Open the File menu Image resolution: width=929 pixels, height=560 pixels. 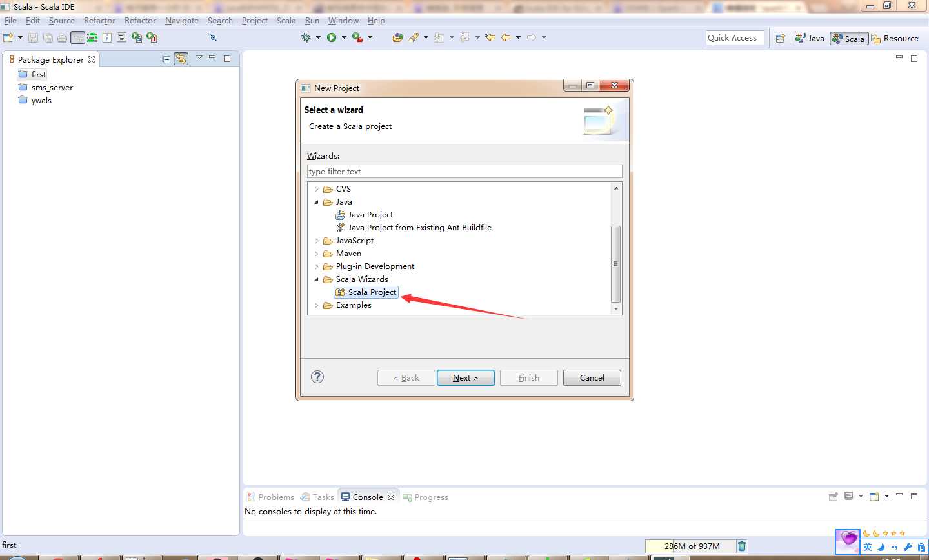pos(10,20)
